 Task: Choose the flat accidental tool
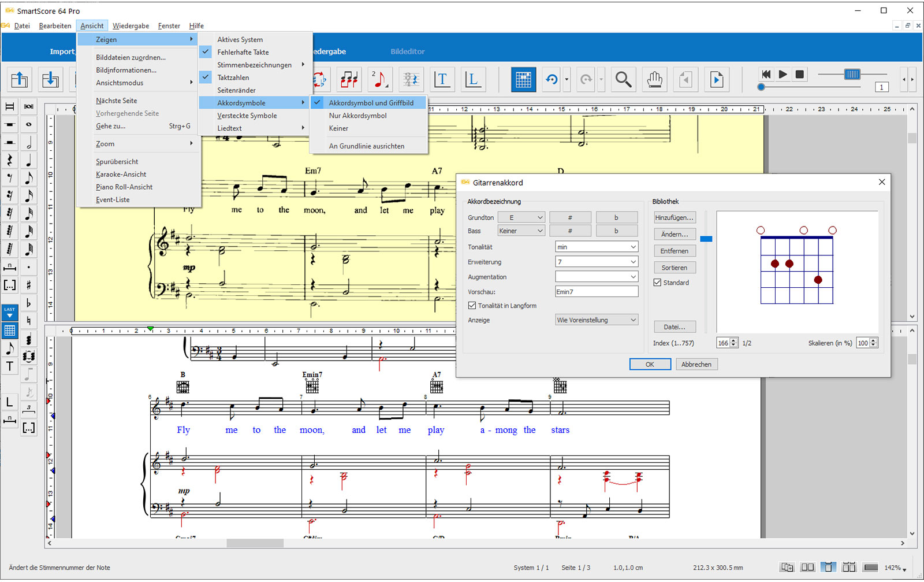(x=28, y=303)
